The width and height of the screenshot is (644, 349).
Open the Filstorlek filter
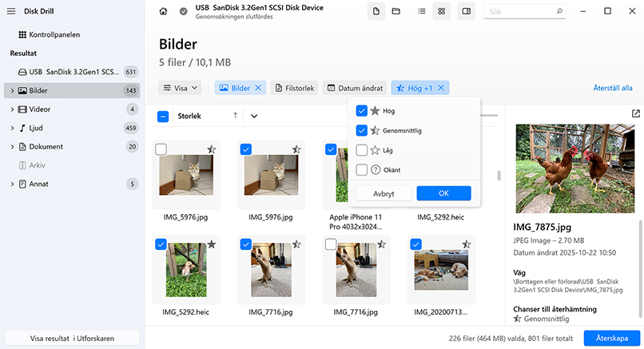click(x=295, y=88)
